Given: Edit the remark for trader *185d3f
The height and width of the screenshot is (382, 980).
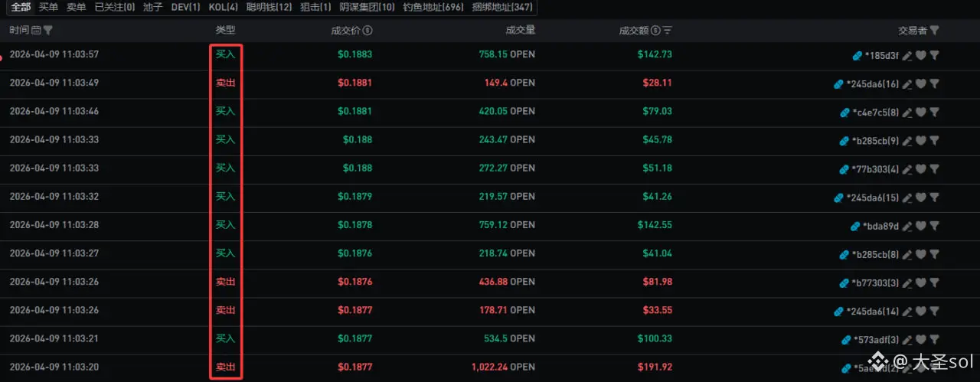Looking at the screenshot, I should tap(907, 55).
